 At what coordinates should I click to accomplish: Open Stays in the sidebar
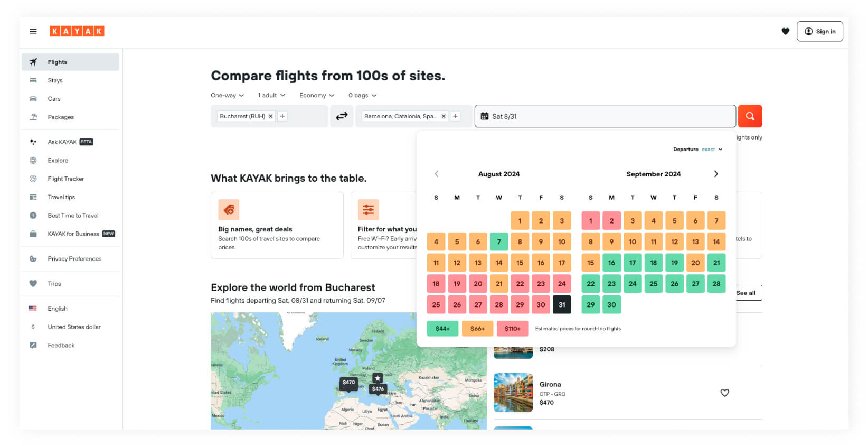(70, 80)
